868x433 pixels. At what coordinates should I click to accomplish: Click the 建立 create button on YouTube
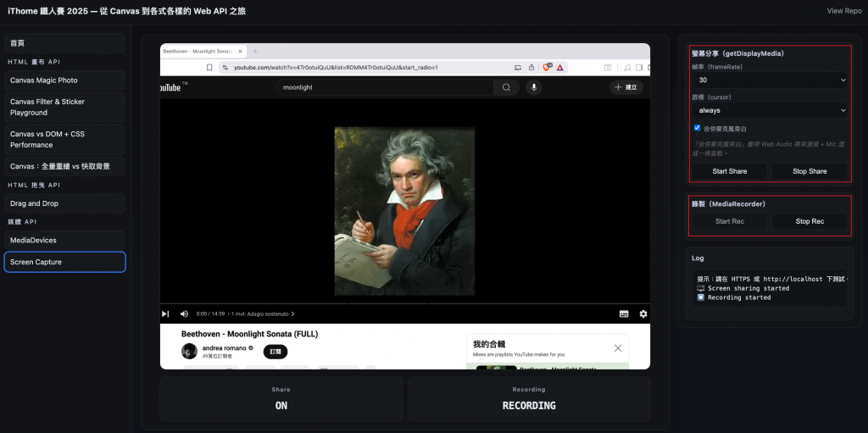pyautogui.click(x=626, y=87)
